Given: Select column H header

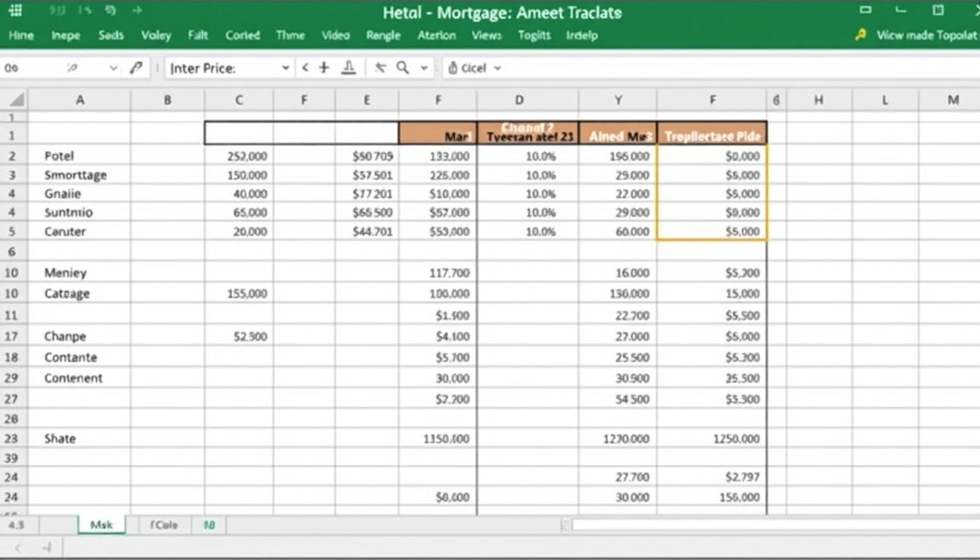Looking at the screenshot, I should [x=819, y=100].
